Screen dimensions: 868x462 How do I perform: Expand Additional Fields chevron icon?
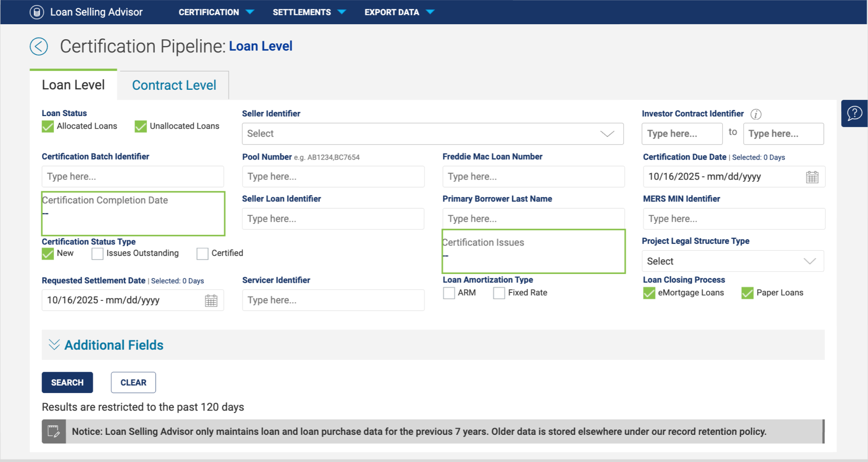tap(54, 345)
